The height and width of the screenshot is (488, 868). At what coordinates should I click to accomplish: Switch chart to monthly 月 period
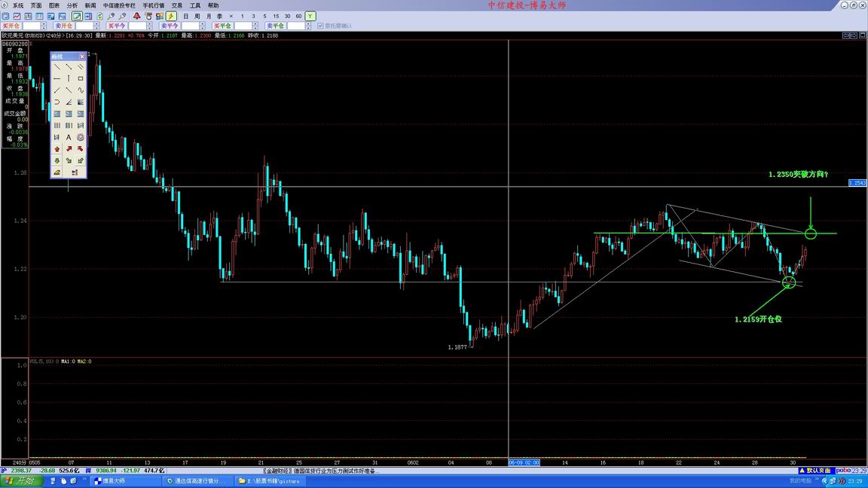209,16
